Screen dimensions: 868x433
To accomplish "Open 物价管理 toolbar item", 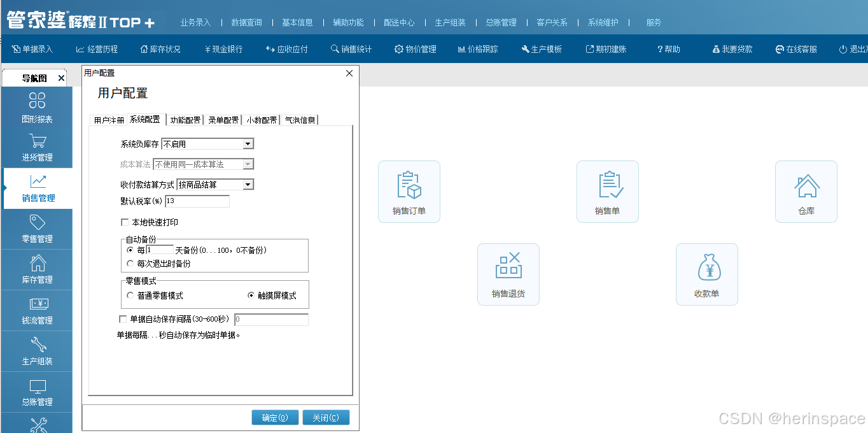I will (x=415, y=49).
